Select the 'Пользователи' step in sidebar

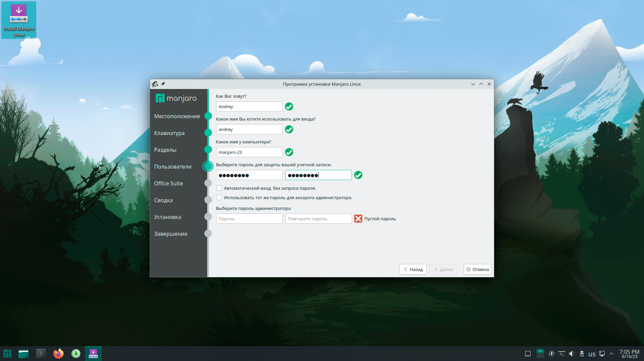coord(173,167)
